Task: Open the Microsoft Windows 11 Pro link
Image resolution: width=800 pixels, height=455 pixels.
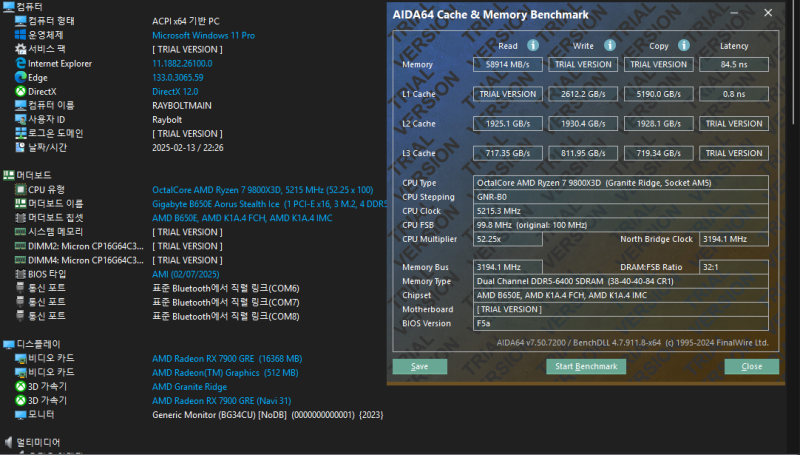Action: click(x=204, y=35)
